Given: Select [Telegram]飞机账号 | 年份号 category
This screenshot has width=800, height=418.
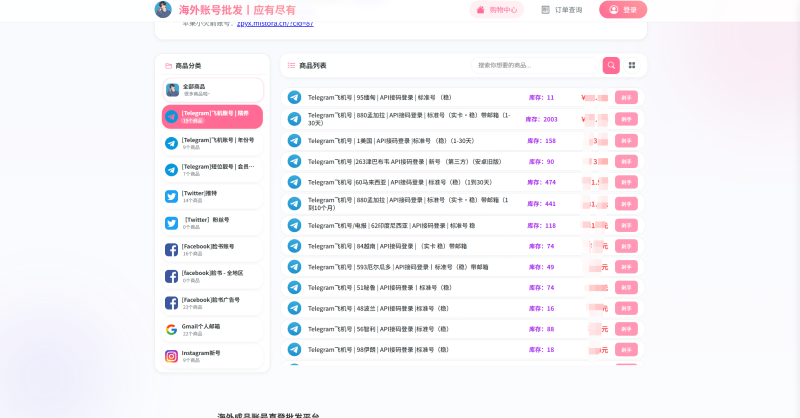Looking at the screenshot, I should 213,143.
